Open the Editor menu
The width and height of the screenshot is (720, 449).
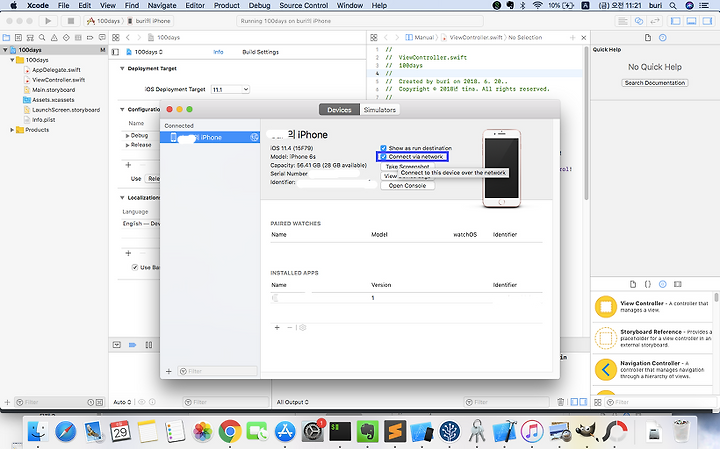click(x=195, y=6)
